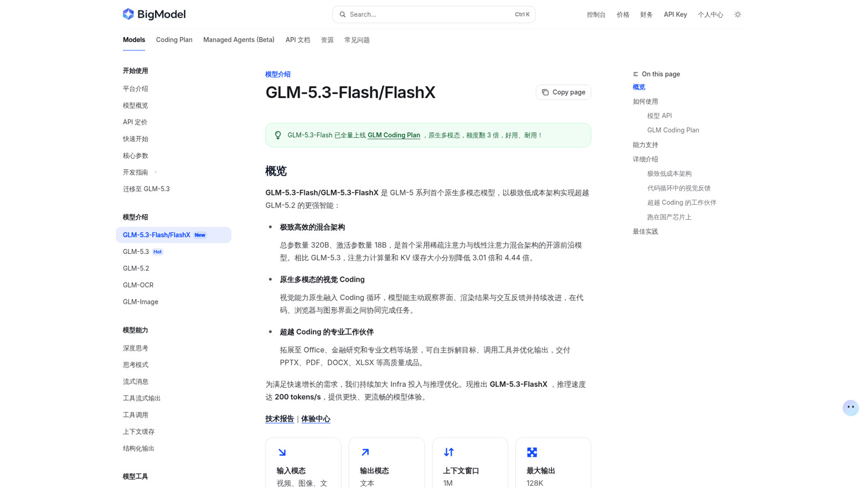
Task: Toggle the light/dark theme sun icon
Action: click(737, 14)
